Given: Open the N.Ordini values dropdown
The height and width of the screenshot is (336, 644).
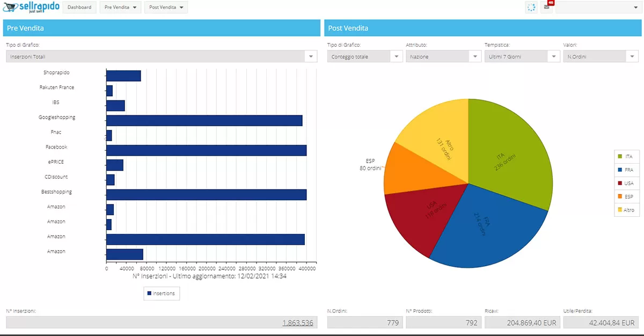Looking at the screenshot, I should [x=632, y=56].
